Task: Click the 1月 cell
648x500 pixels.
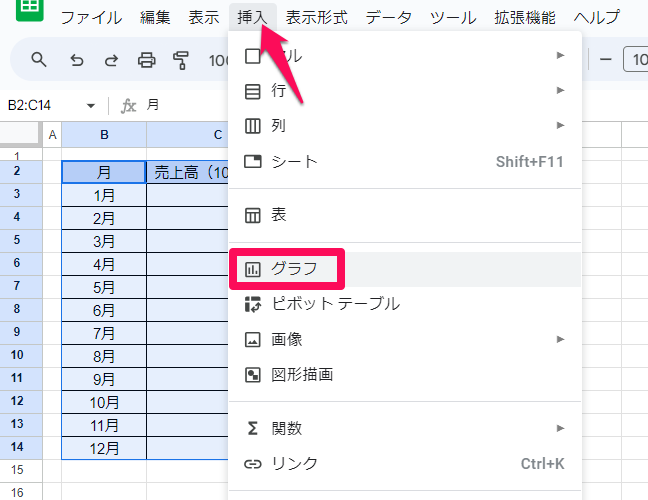Action: click(x=104, y=195)
